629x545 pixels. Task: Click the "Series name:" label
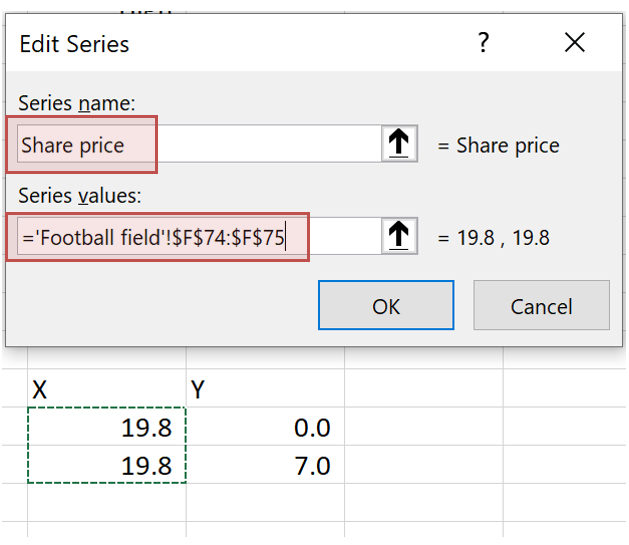[x=77, y=104]
